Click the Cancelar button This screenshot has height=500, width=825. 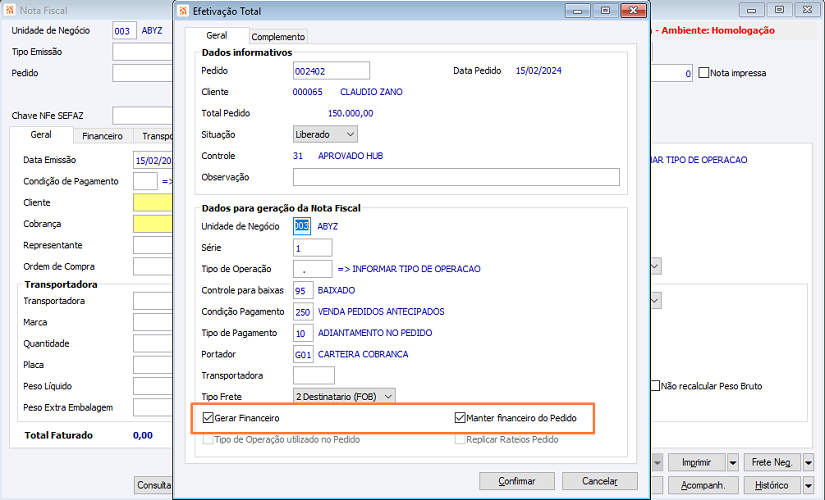(x=600, y=481)
